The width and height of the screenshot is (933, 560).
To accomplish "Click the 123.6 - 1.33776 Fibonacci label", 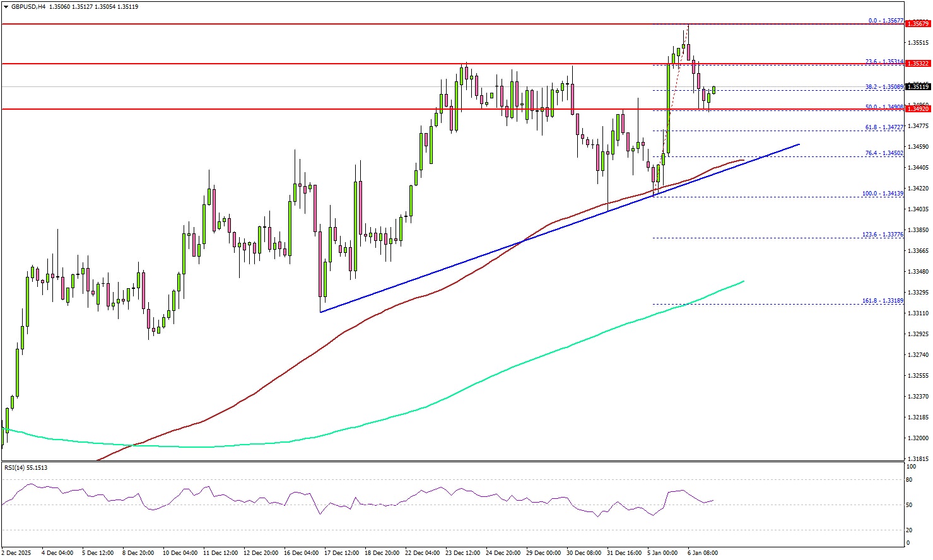I will point(883,235).
